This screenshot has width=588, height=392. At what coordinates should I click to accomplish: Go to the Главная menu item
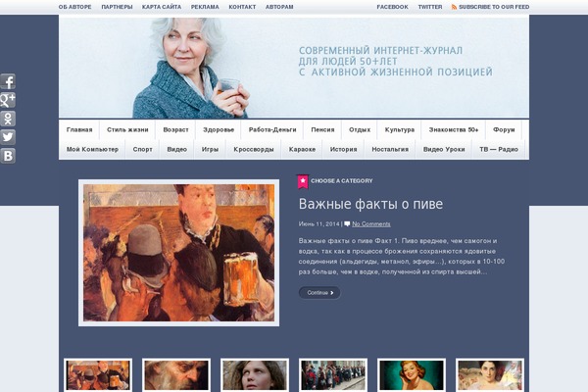pyautogui.click(x=79, y=129)
